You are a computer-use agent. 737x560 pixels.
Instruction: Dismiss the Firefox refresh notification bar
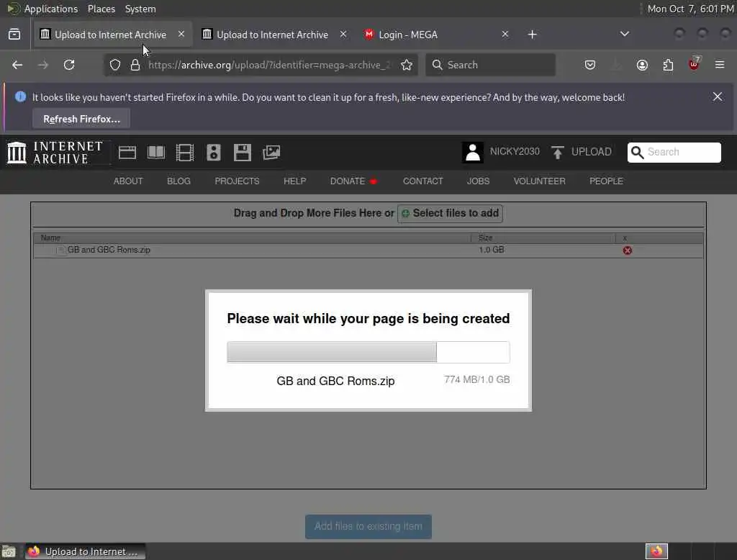pyautogui.click(x=718, y=96)
